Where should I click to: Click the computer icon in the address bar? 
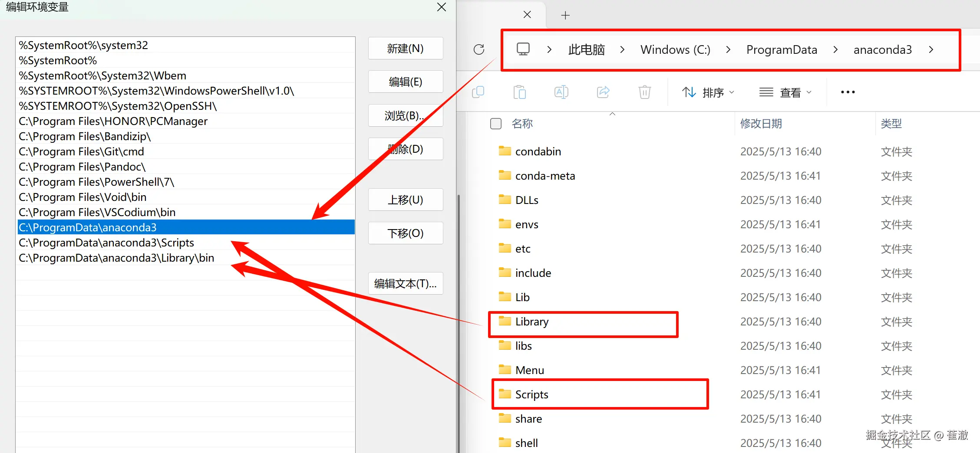tap(523, 49)
